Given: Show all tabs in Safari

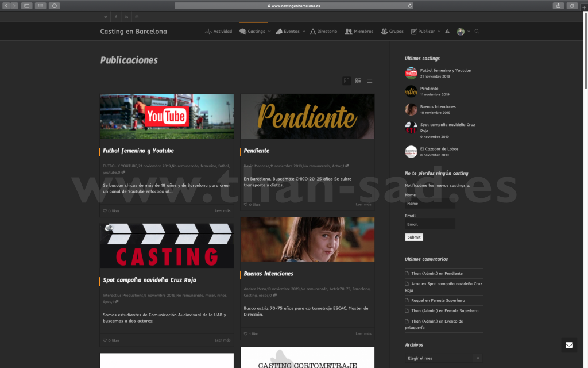Looking at the screenshot, I should (x=572, y=6).
